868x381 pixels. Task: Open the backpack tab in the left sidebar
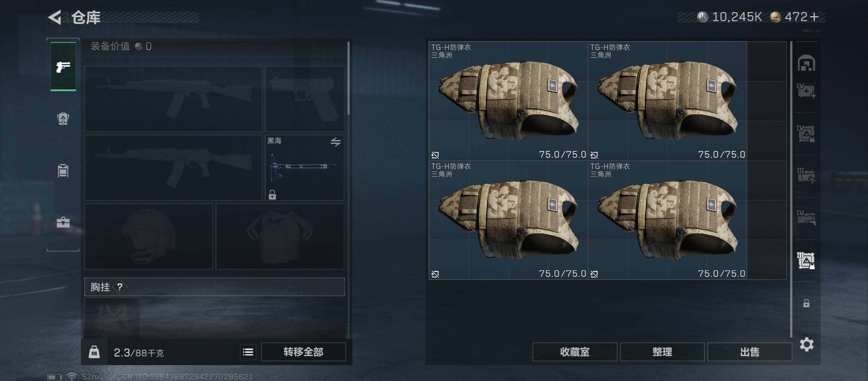click(63, 118)
